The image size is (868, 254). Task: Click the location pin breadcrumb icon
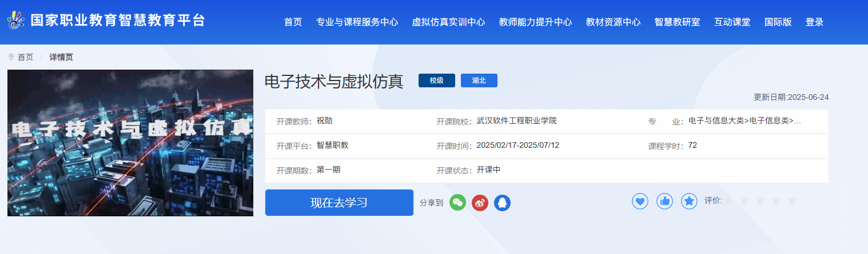11,57
